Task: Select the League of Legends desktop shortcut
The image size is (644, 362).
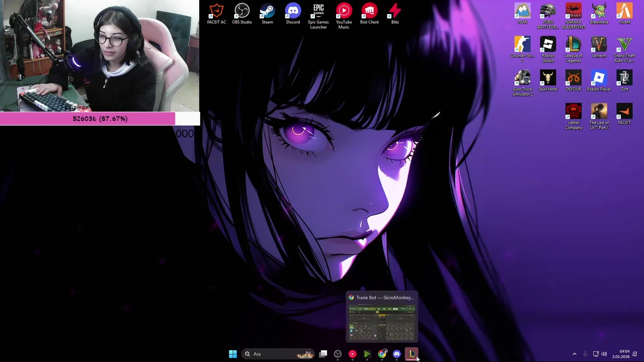Action: [574, 49]
